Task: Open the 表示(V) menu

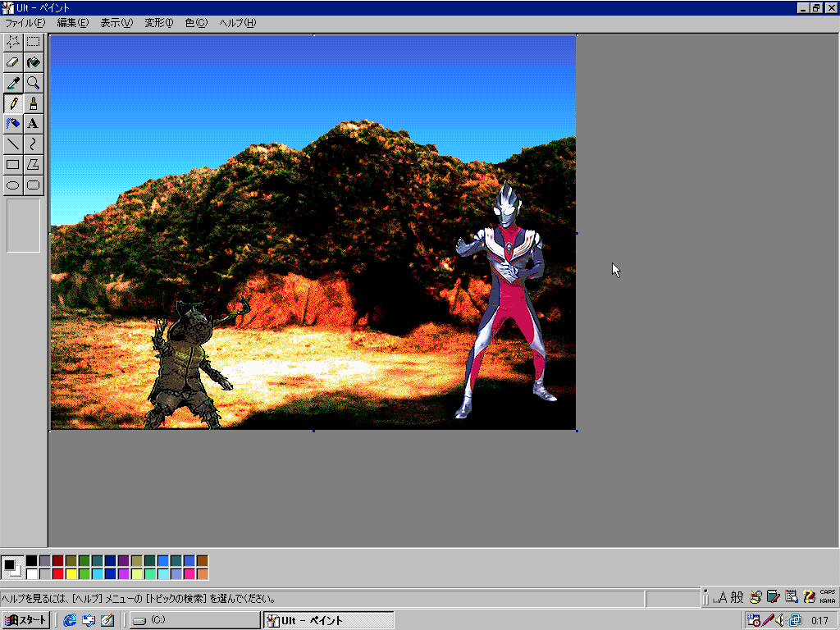Action: click(116, 23)
